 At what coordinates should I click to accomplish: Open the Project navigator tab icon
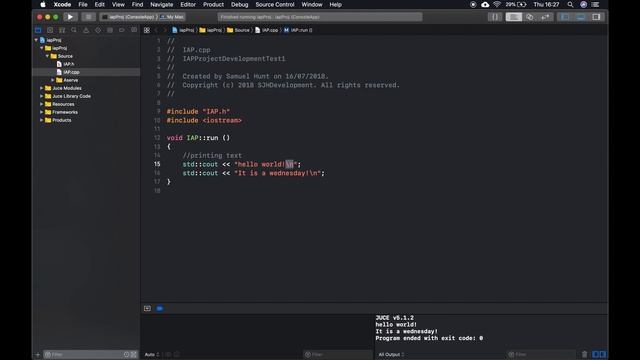[38, 30]
